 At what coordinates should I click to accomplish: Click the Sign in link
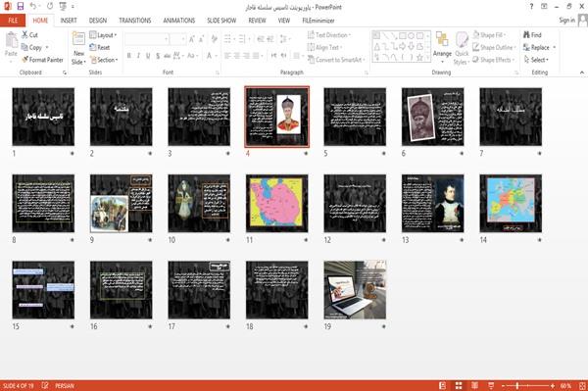pos(566,21)
